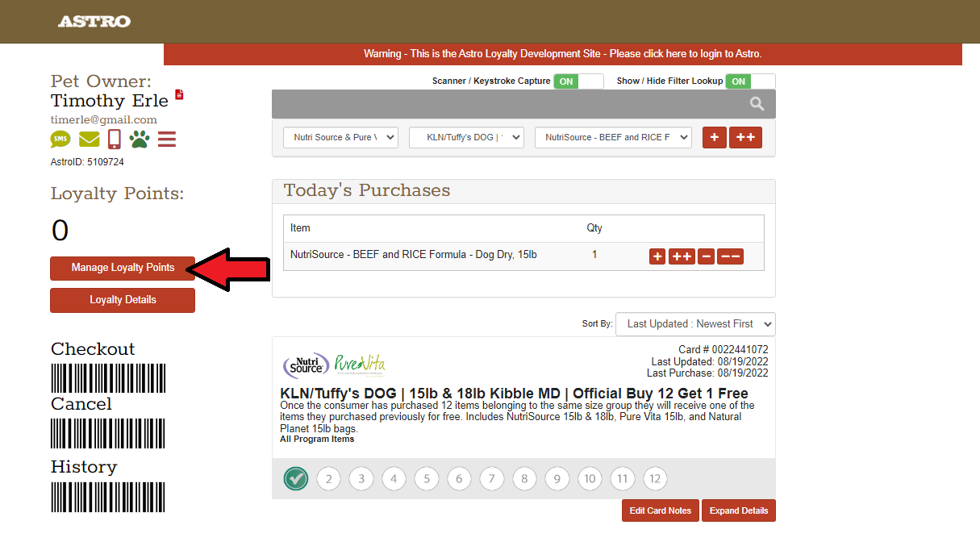Click the timerle@gmail.com email address
The image size is (980, 550).
pos(104,120)
